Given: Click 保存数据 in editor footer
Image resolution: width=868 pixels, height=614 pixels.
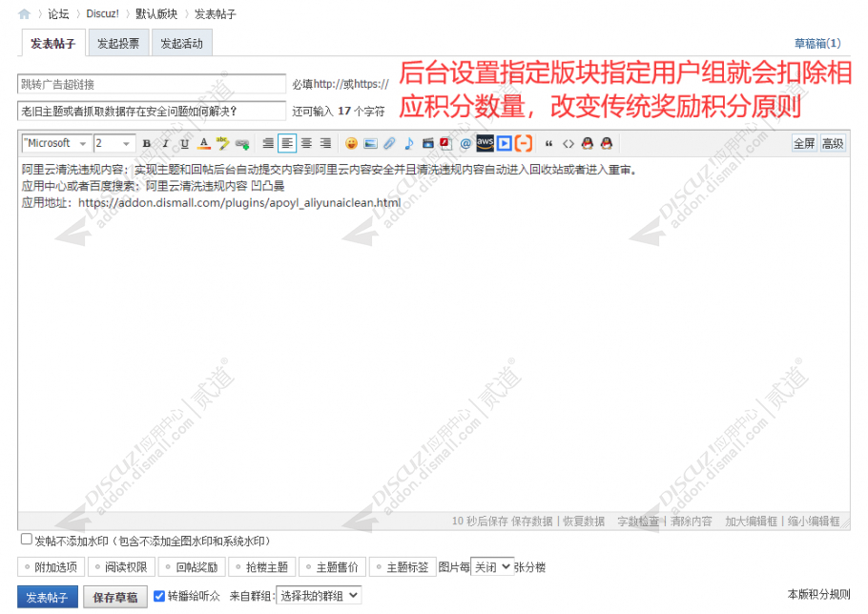Looking at the screenshot, I should pyautogui.click(x=532, y=522).
